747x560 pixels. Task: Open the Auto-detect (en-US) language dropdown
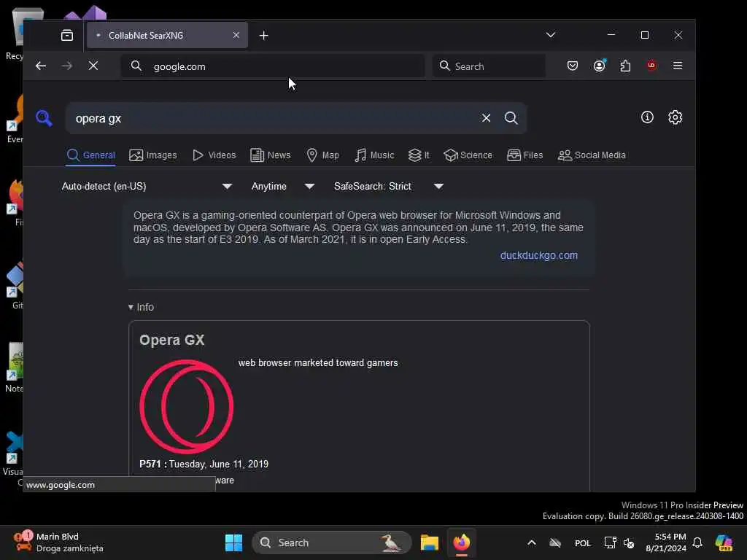[x=147, y=186]
